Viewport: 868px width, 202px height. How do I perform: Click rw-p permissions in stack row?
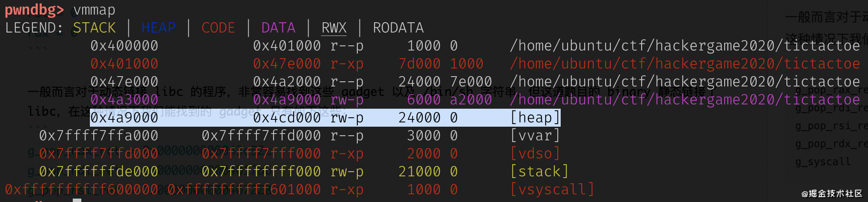(347, 172)
